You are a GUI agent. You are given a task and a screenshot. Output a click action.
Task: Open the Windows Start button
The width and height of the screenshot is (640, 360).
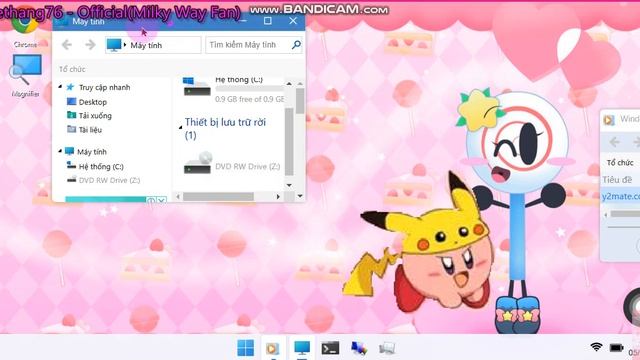point(245,348)
